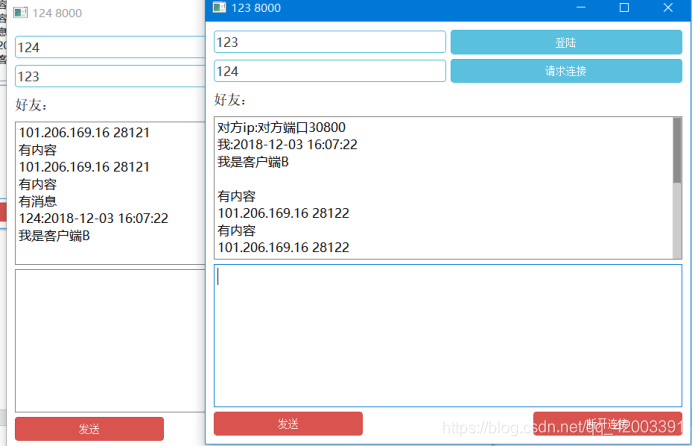Click the red 发送 button in window 123
693x446 pixels.
[x=288, y=424]
